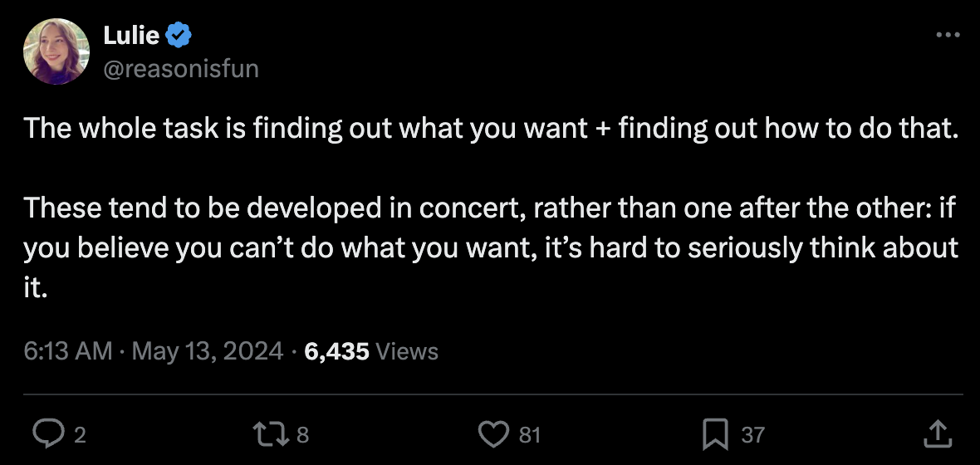This screenshot has width=980, height=465.
Task: Click the blue verified badge beside Lulie
Action: (179, 36)
